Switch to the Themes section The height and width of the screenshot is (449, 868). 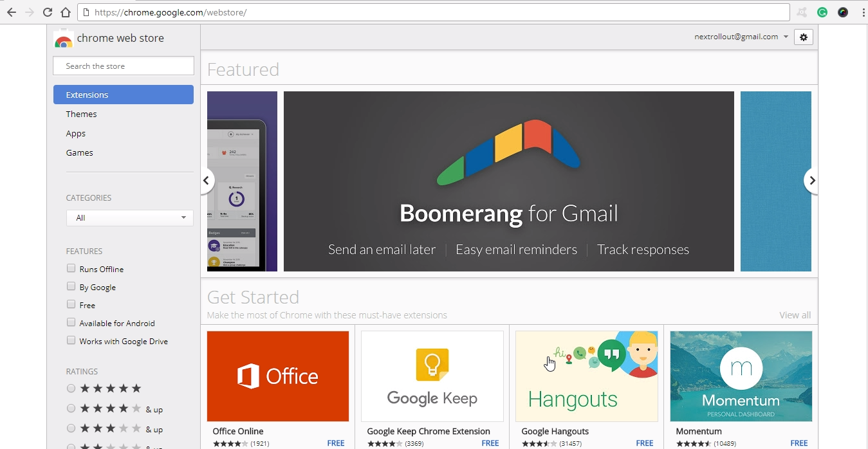pyautogui.click(x=81, y=114)
